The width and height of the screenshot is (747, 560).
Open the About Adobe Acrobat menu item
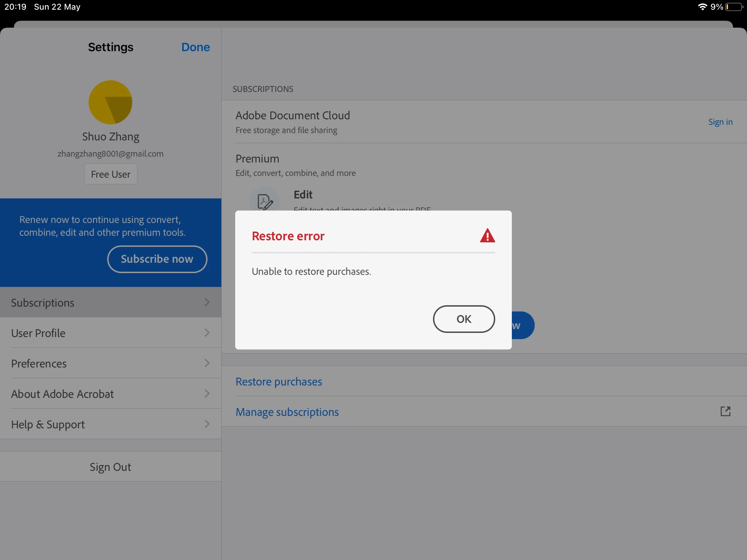pyautogui.click(x=62, y=394)
